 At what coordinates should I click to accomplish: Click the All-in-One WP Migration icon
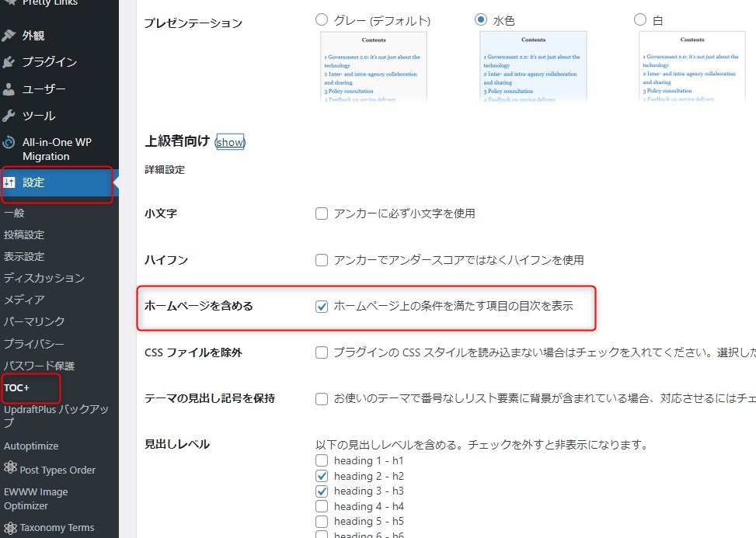(x=9, y=143)
